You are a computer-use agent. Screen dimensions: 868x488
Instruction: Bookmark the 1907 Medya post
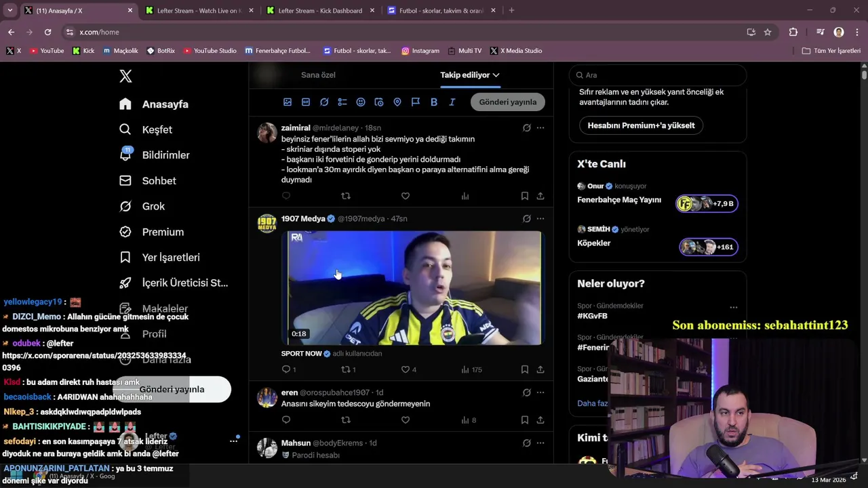click(x=525, y=369)
